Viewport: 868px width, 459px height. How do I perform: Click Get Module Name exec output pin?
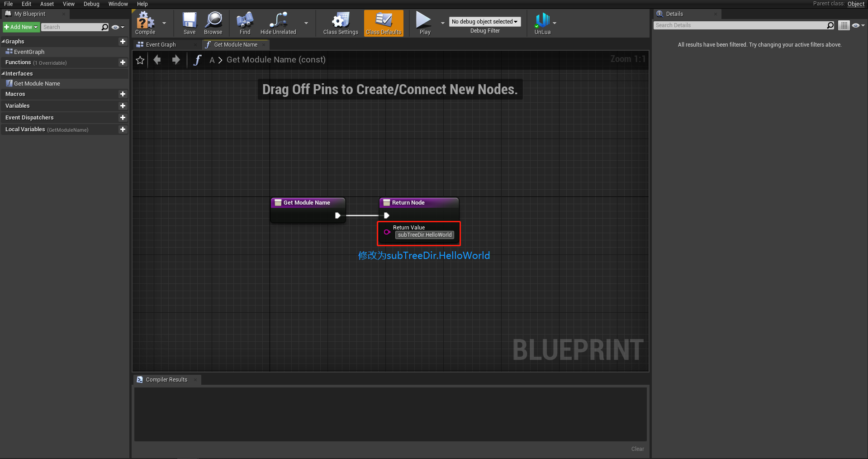pyautogui.click(x=337, y=215)
